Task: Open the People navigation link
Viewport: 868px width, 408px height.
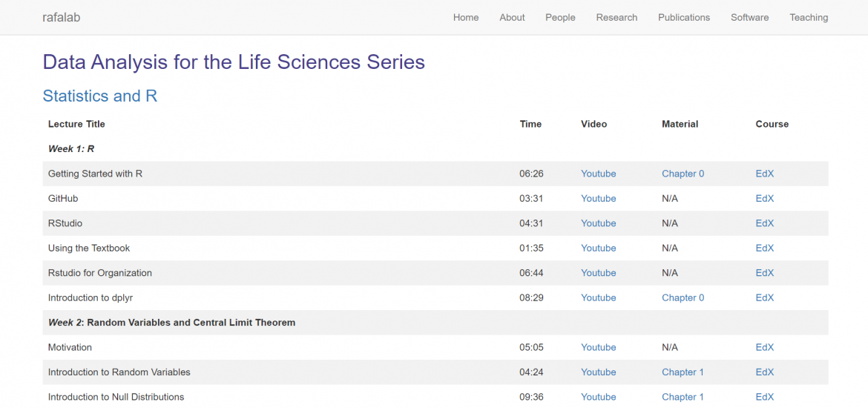Action: 560,17
